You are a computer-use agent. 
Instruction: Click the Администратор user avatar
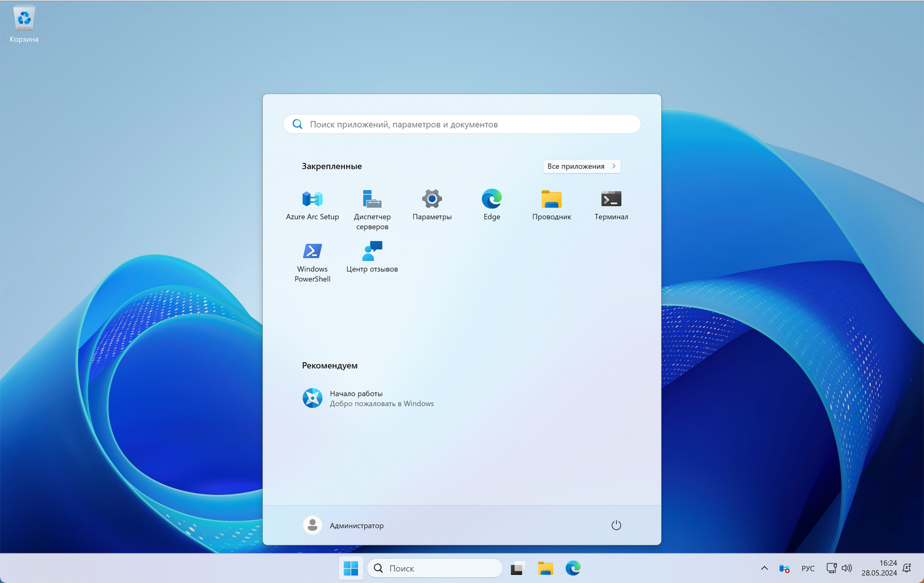(x=312, y=525)
